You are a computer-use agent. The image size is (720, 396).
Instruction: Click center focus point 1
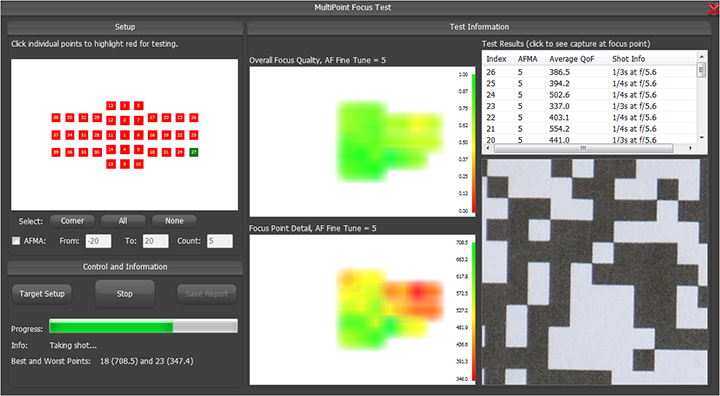click(x=124, y=135)
